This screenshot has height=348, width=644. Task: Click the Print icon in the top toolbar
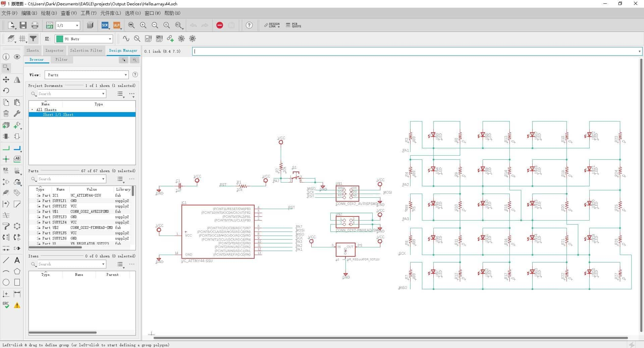point(35,25)
